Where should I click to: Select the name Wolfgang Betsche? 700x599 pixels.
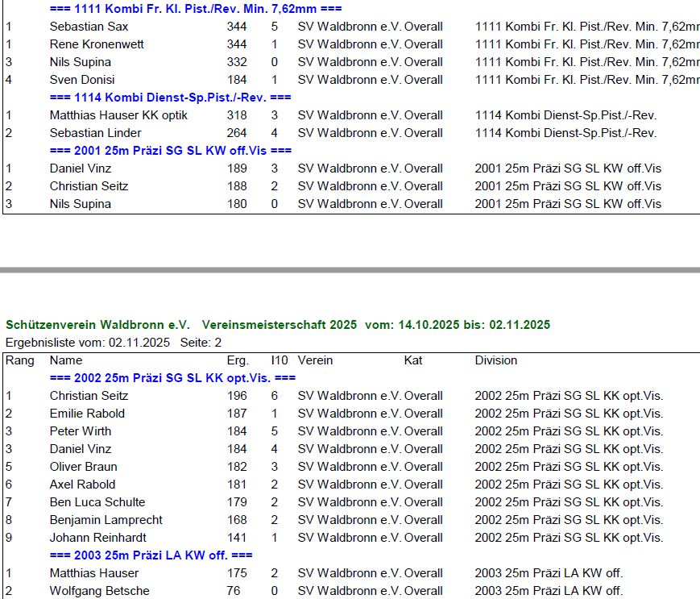[x=99, y=591]
